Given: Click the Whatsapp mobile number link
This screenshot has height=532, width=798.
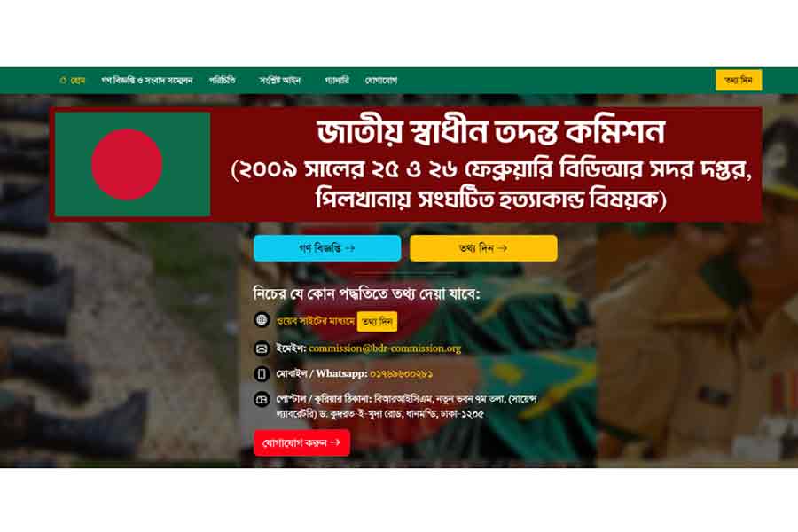Looking at the screenshot, I should (x=401, y=374).
